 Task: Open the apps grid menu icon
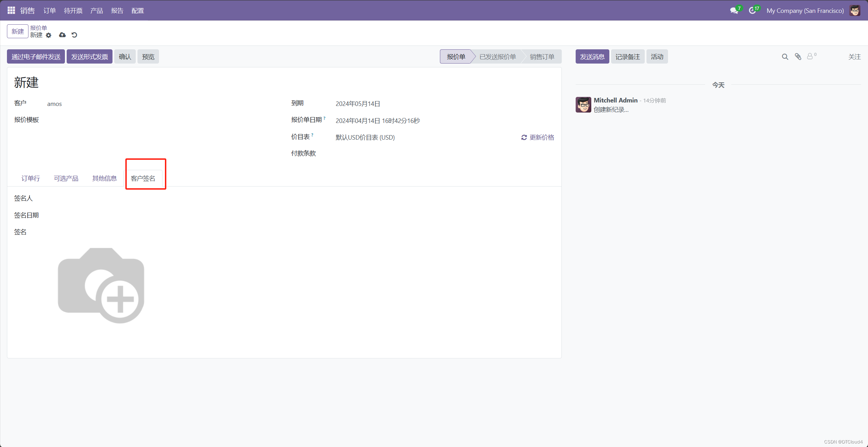click(x=11, y=10)
